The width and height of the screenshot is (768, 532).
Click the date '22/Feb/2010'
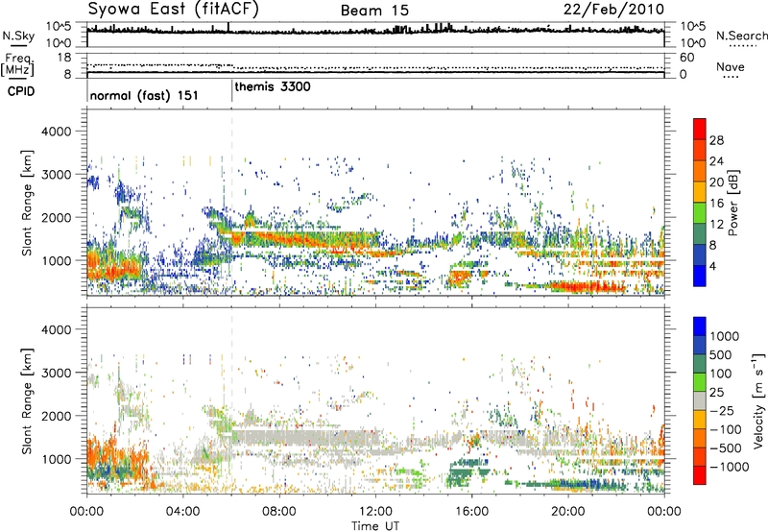pos(613,10)
